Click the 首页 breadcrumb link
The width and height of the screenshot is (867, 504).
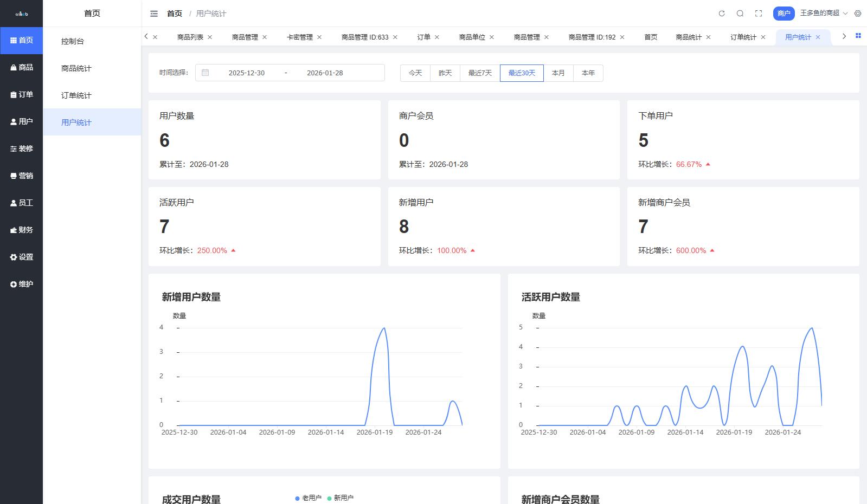click(175, 14)
